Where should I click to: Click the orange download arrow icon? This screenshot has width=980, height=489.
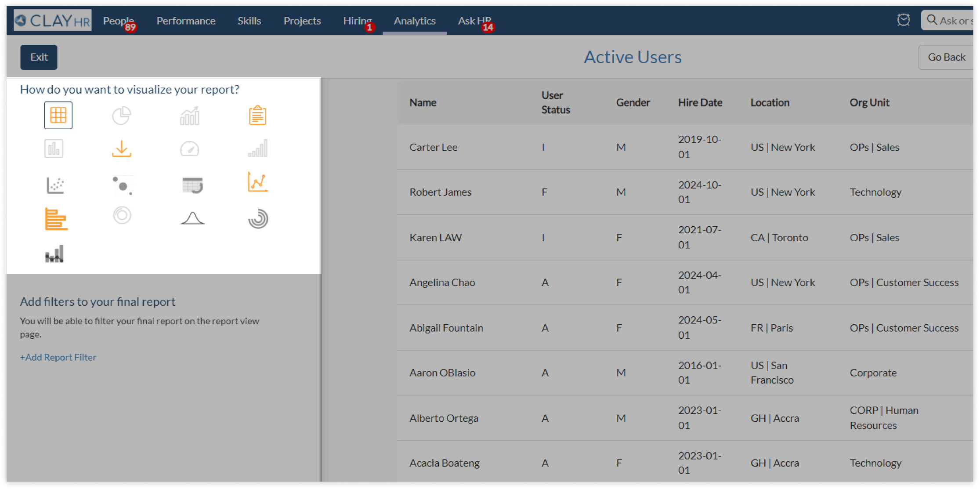pos(122,149)
